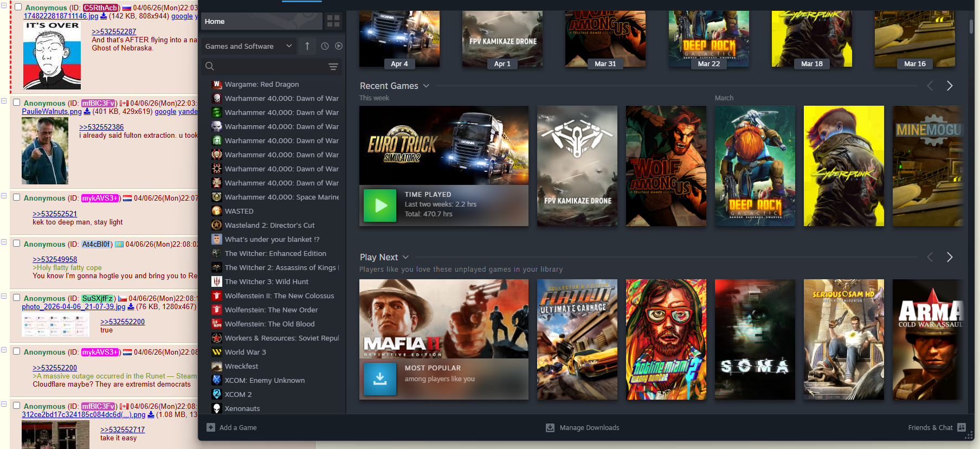Click download icon next to 1748222818711146.jpg
980x449 pixels.
tap(104, 16)
